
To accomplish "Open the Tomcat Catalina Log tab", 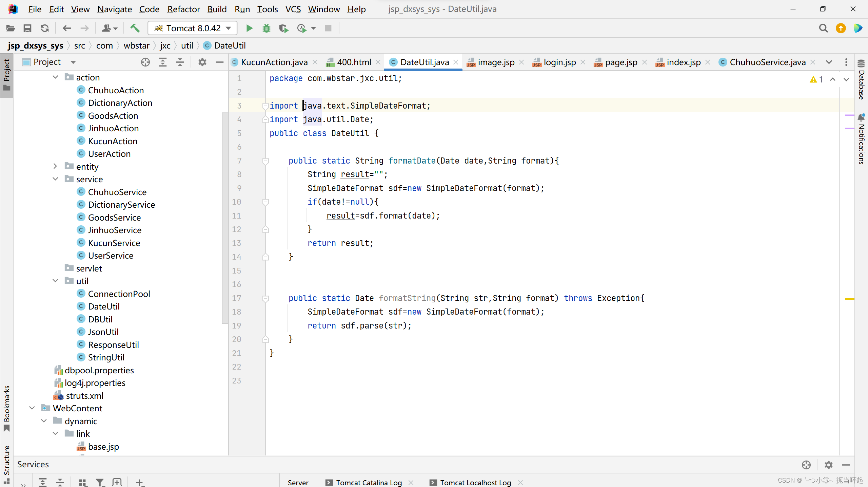I will click(369, 482).
